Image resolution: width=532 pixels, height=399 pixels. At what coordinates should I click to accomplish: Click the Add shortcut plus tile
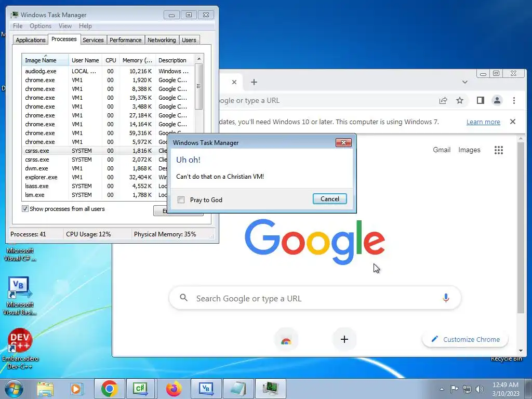coord(344,339)
